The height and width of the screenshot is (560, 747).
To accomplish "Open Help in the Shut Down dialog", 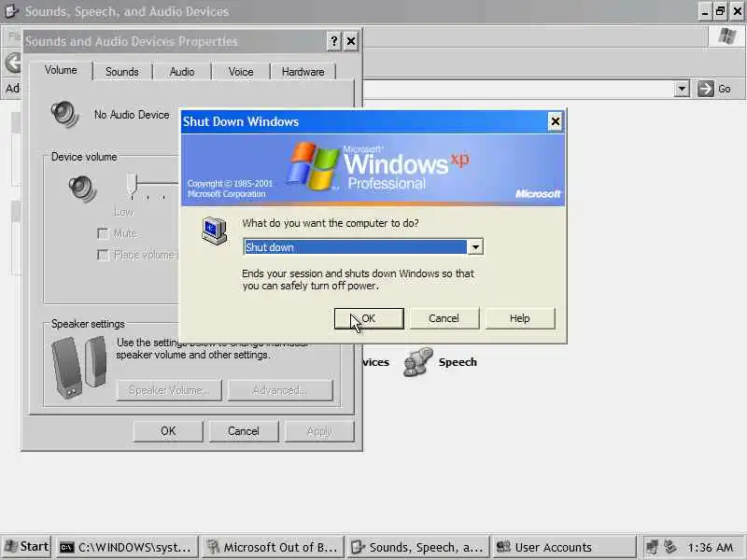I will point(520,318).
